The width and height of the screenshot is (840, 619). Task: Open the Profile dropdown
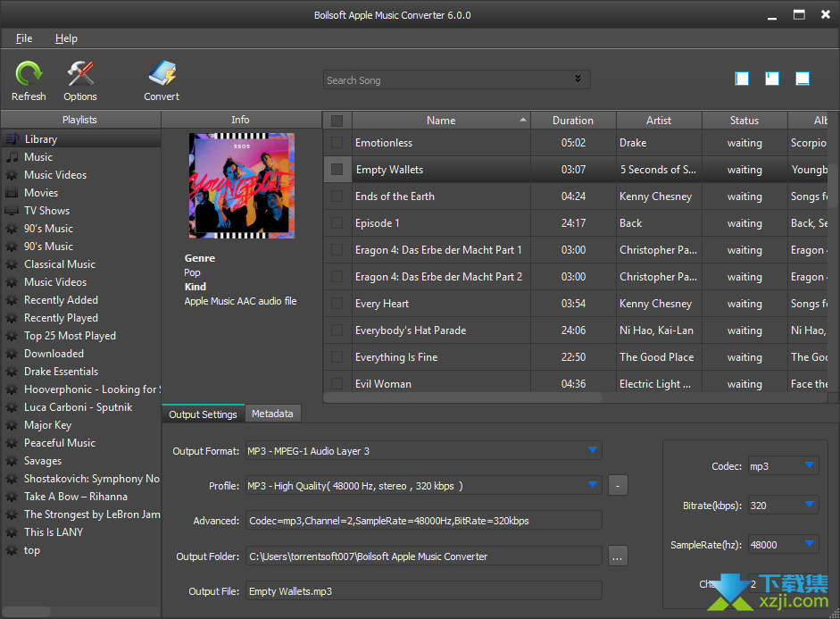[593, 485]
